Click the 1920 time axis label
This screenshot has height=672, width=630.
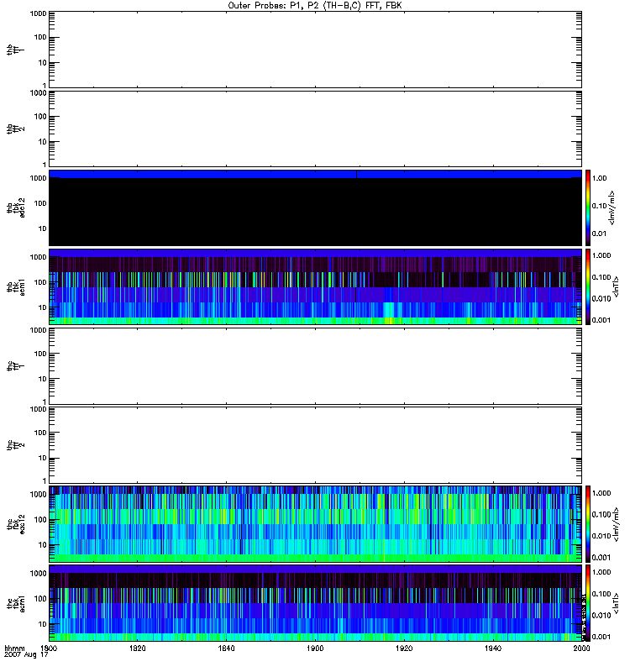[404, 648]
